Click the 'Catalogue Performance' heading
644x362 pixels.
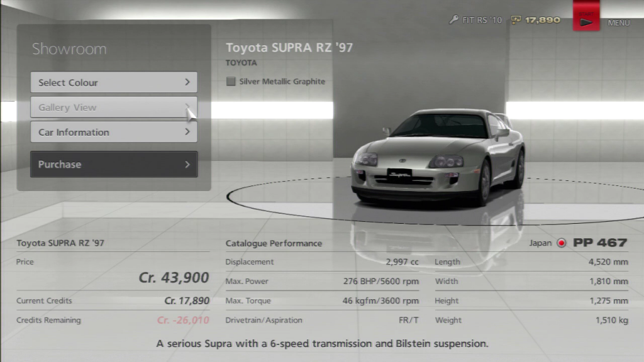click(x=274, y=243)
